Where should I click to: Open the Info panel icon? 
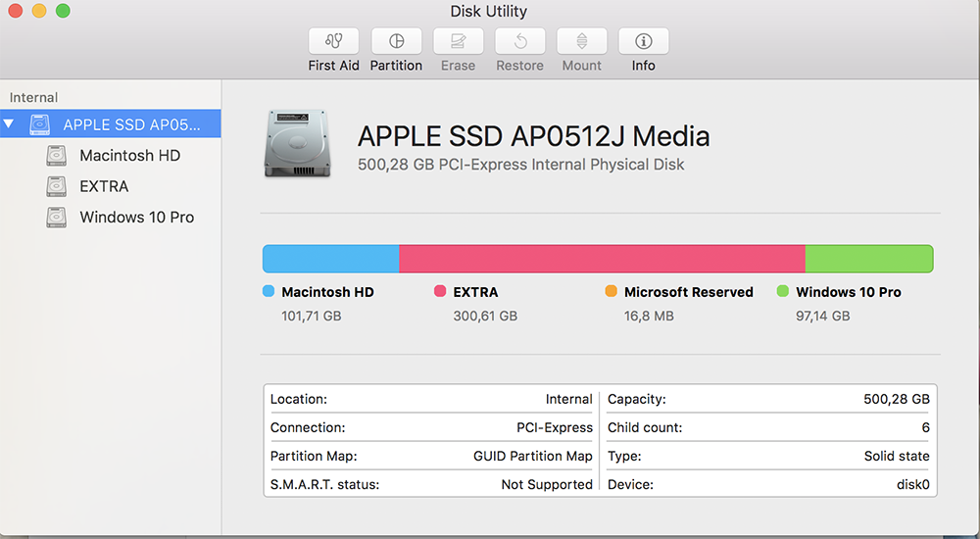pyautogui.click(x=643, y=41)
